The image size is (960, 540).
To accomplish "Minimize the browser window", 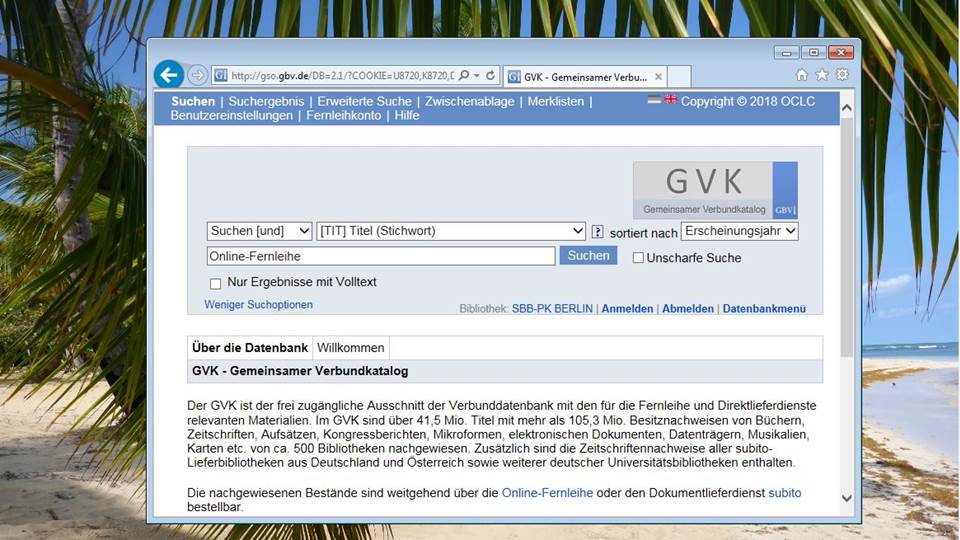I will click(x=786, y=53).
